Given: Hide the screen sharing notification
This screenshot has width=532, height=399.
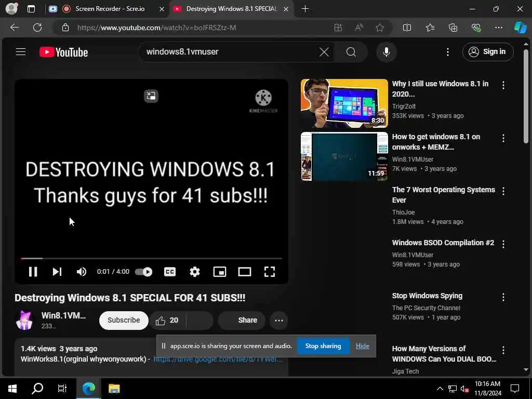Looking at the screenshot, I should (362, 345).
